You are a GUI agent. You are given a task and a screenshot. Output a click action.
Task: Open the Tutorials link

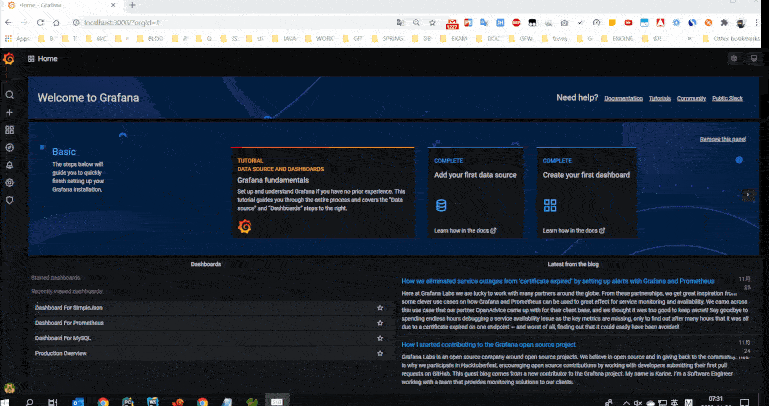click(x=660, y=99)
